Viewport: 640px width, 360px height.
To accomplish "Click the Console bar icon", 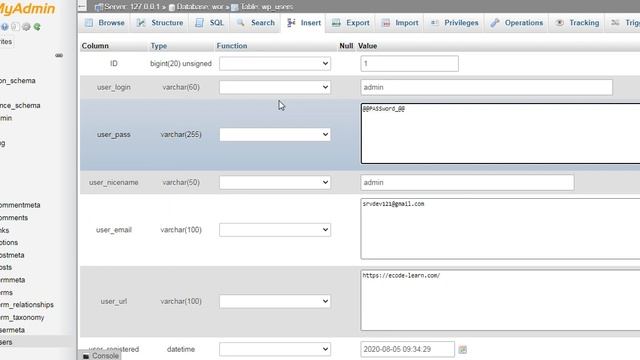I will (x=86, y=356).
